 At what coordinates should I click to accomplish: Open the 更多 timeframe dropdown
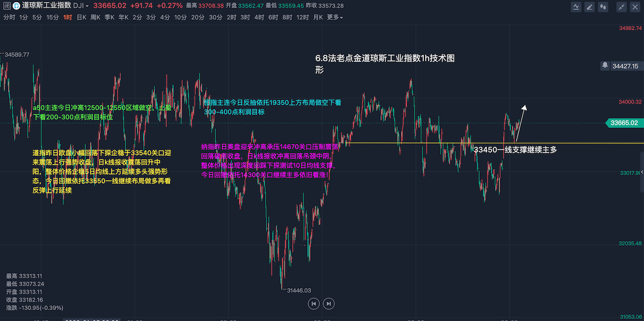(x=335, y=17)
